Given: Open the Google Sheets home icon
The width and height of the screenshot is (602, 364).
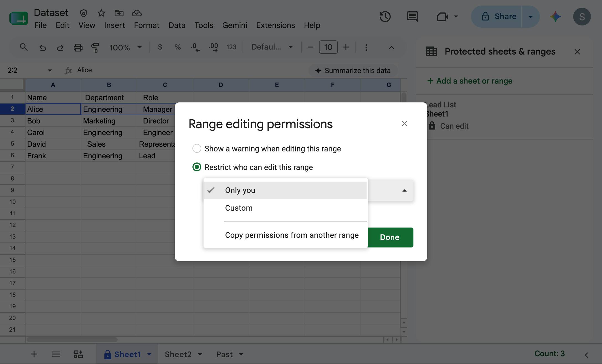Looking at the screenshot, I should click(x=19, y=18).
